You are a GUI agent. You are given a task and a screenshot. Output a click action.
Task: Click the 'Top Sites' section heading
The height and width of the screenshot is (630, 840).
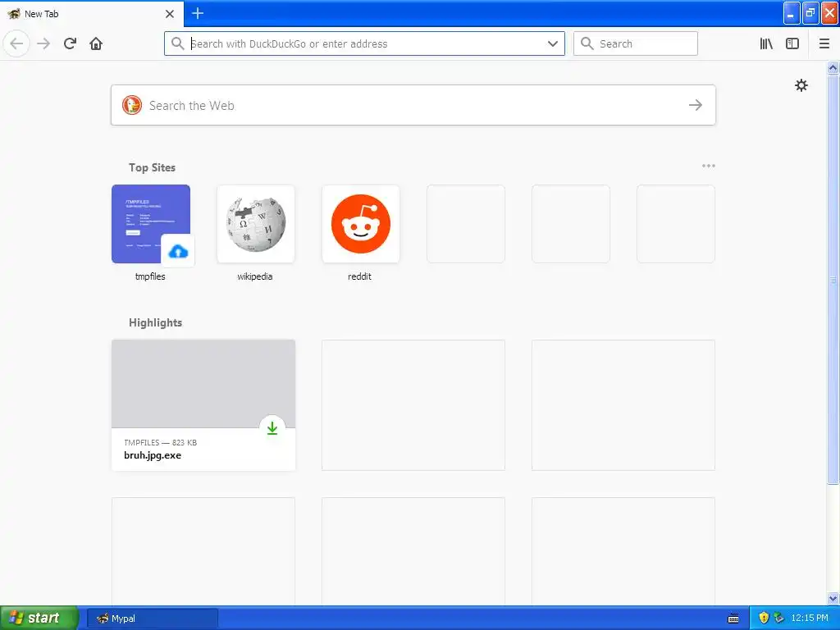coord(152,167)
